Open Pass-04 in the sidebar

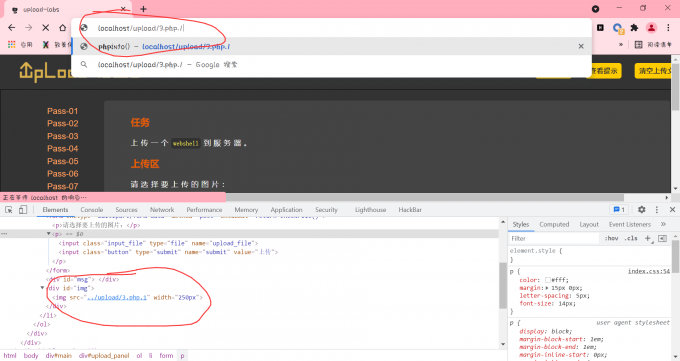pos(62,149)
